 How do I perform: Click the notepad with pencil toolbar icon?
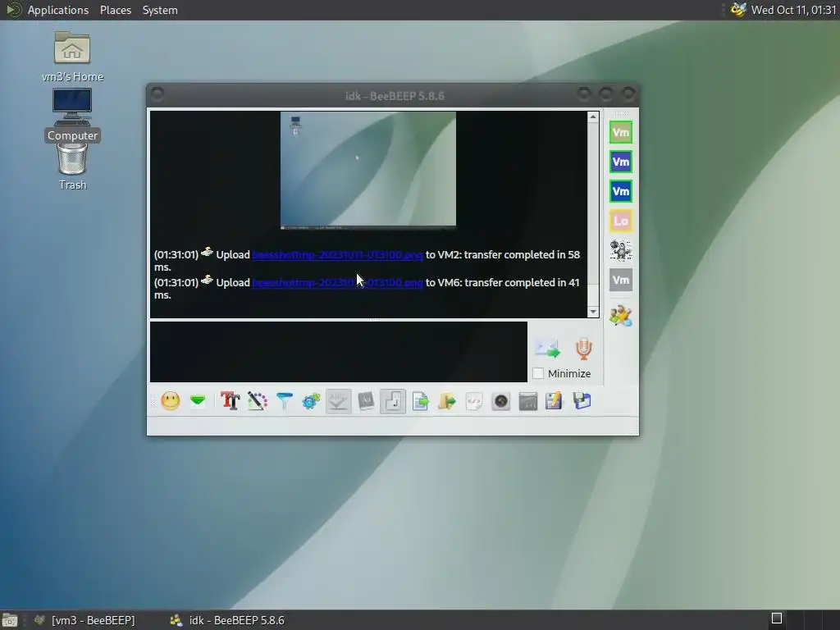[554, 400]
